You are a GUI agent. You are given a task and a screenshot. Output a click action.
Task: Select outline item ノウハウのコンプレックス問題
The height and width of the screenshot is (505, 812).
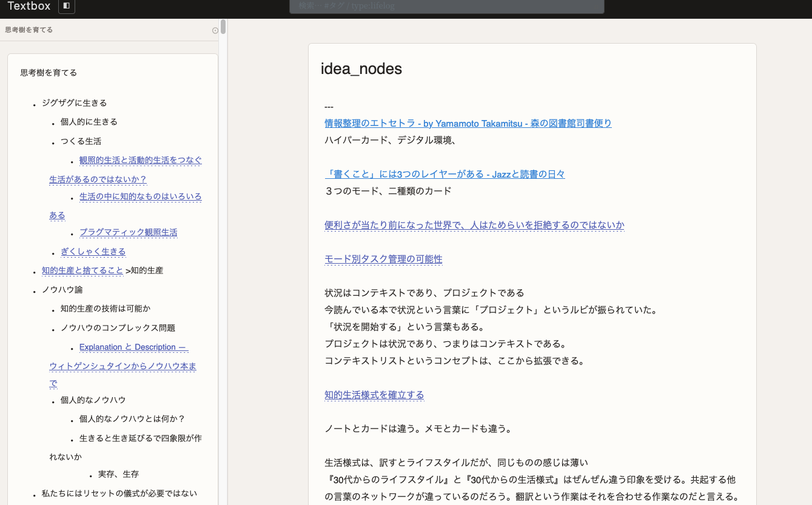click(118, 328)
